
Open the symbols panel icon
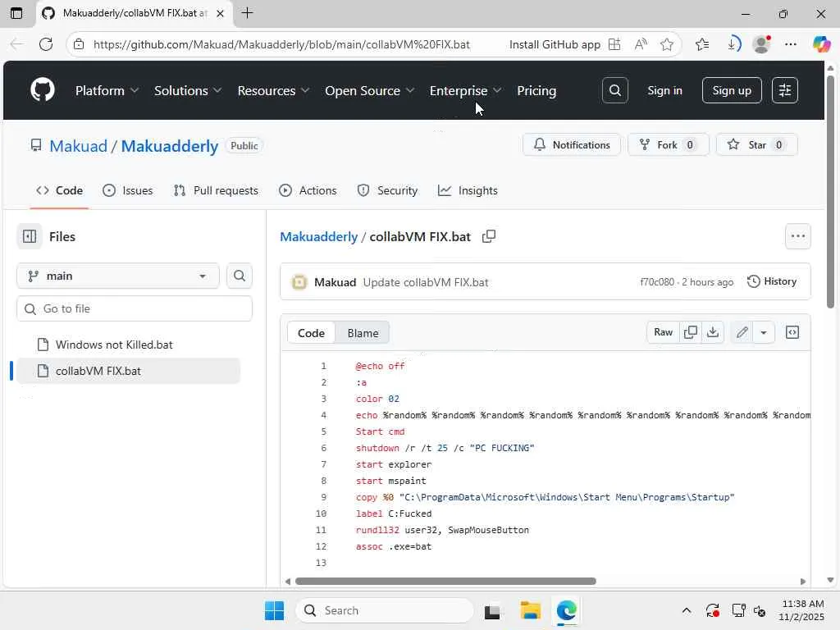click(x=792, y=332)
